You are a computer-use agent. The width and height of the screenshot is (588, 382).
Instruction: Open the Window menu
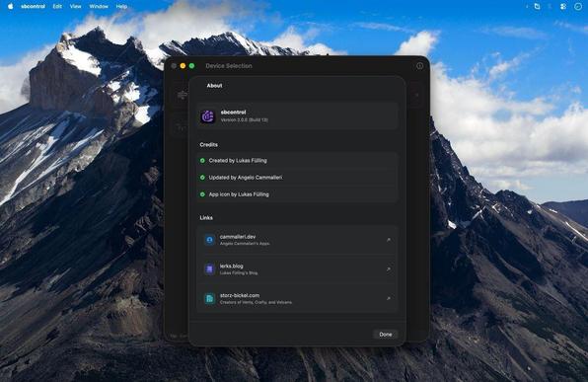(99, 6)
